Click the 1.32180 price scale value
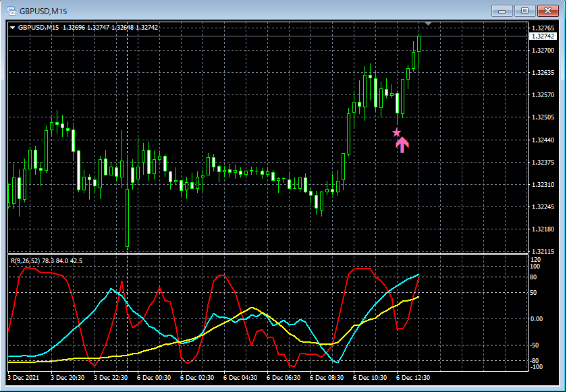The height and width of the screenshot is (392, 567). coord(543,229)
